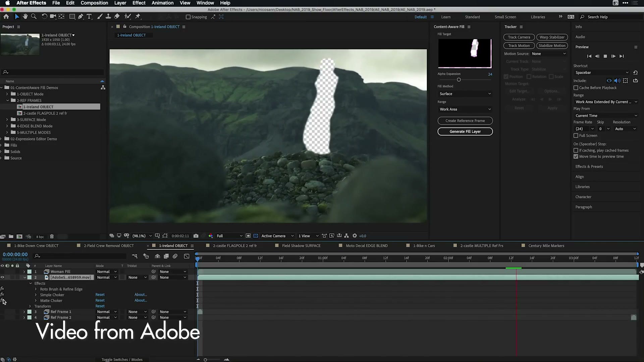The image size is (644, 362).
Task: Collapse the 2-REF FRAMES folder
Action: pos(7,100)
